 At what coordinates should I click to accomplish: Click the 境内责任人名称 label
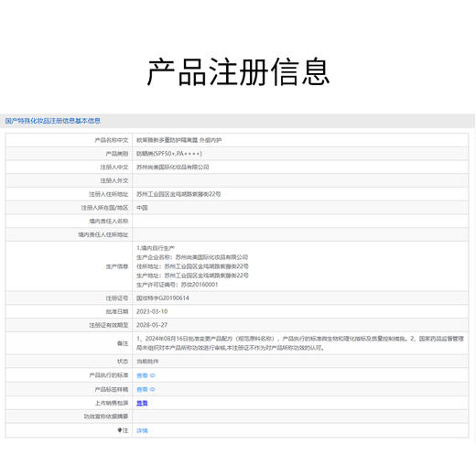[109, 221]
